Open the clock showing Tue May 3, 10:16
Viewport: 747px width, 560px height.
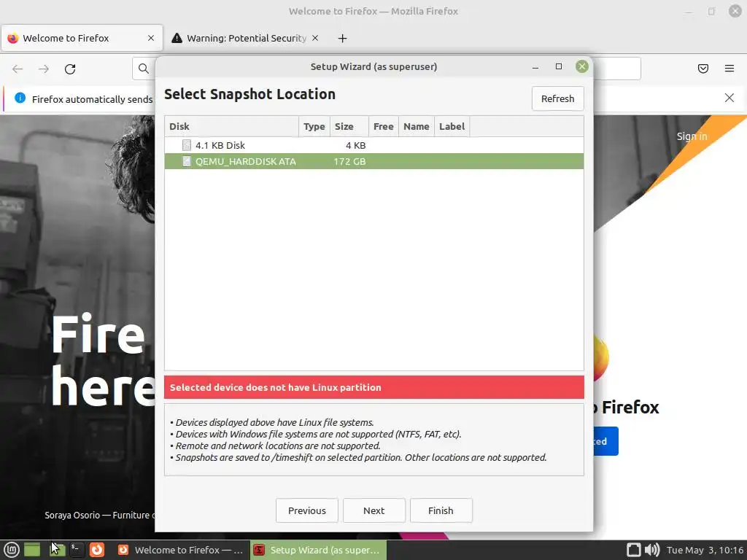pos(705,550)
